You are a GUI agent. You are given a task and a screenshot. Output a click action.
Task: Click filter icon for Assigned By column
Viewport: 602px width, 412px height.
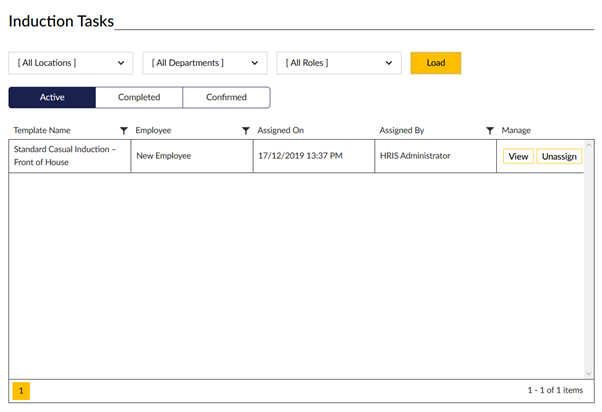point(490,131)
